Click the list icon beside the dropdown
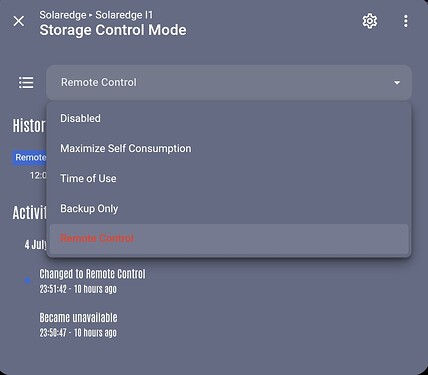 point(26,82)
